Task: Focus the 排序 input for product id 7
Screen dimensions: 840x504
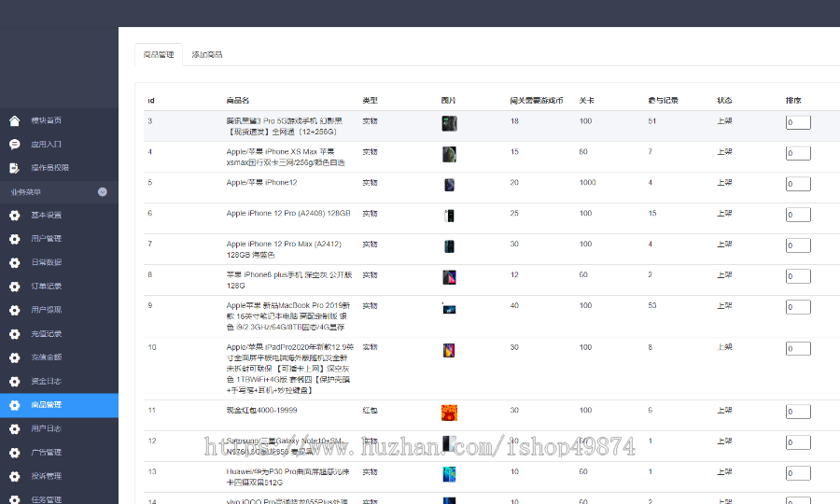Action: pos(798,245)
